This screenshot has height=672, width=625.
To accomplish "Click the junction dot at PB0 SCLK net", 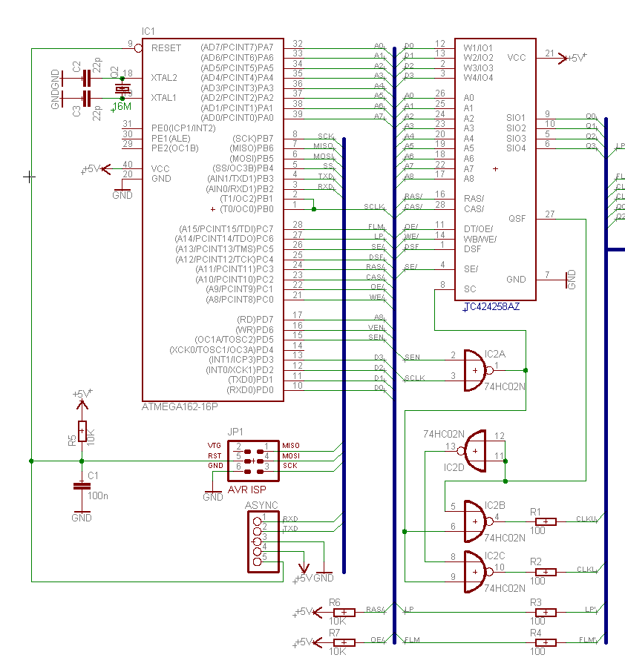I will 314,209.
